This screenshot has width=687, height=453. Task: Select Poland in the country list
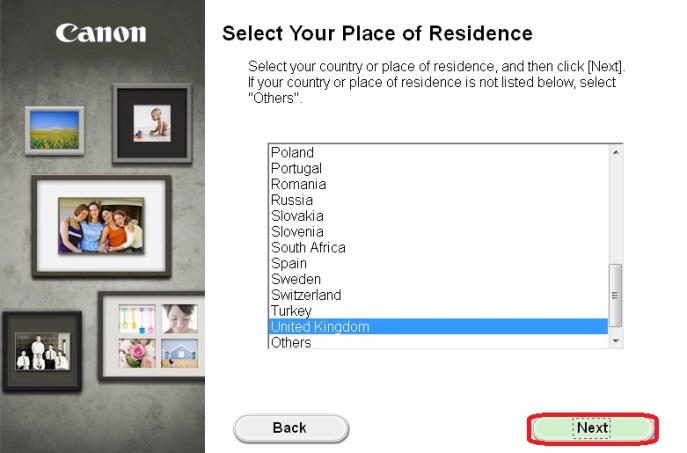tap(292, 152)
